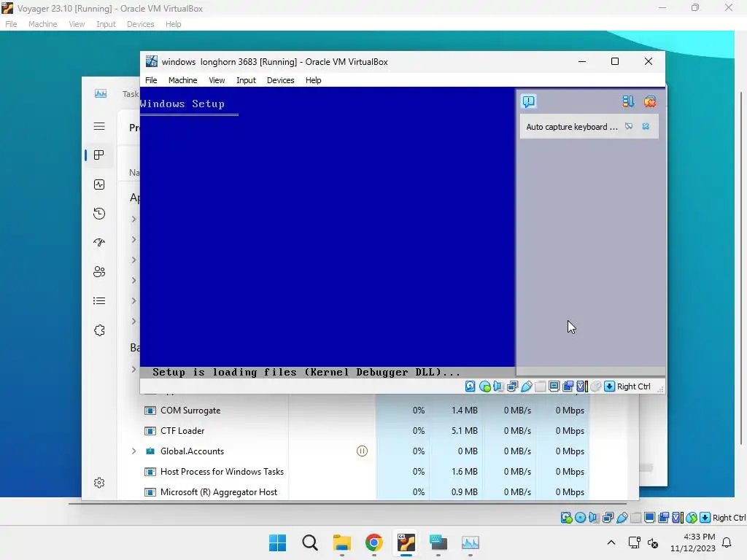Viewport: 747px width, 560px height.
Task: Open File Explorer from taskbar
Action: [x=342, y=542]
